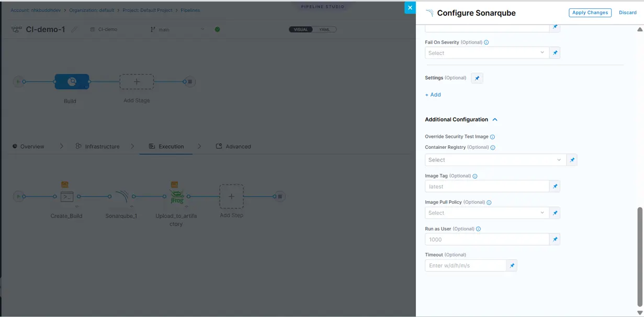The height and width of the screenshot is (317, 644).
Task: Focus the Run as User field
Action: click(487, 239)
